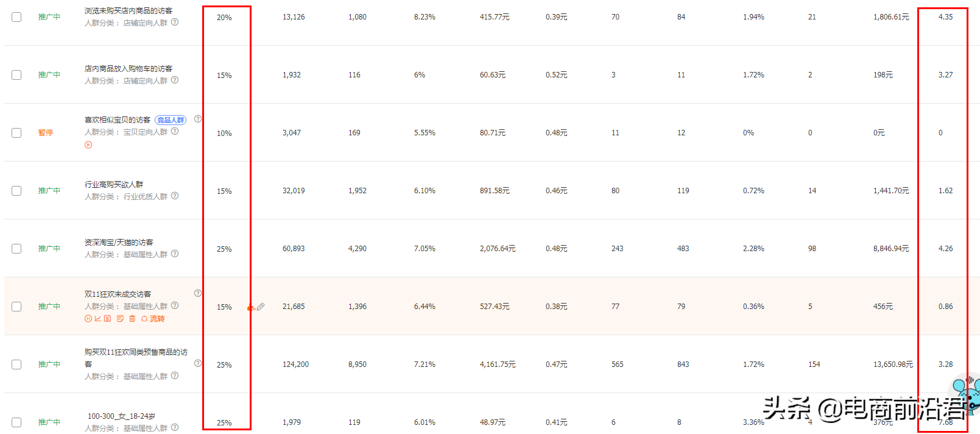
Task: Resume the paused 喜欢相似宝贝的访客 with play icon
Action: 88,145
